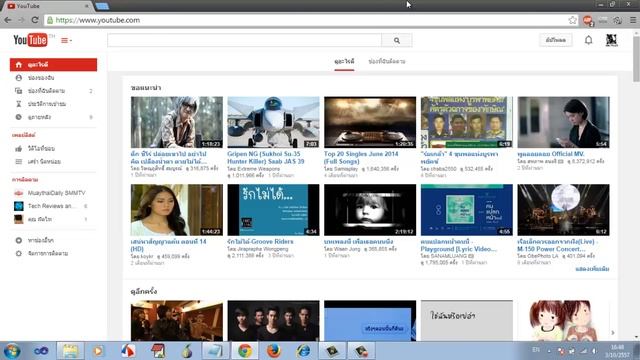Play the M-150 Power Concert thumbnail
This screenshot has height=360, width=640.
point(563,210)
